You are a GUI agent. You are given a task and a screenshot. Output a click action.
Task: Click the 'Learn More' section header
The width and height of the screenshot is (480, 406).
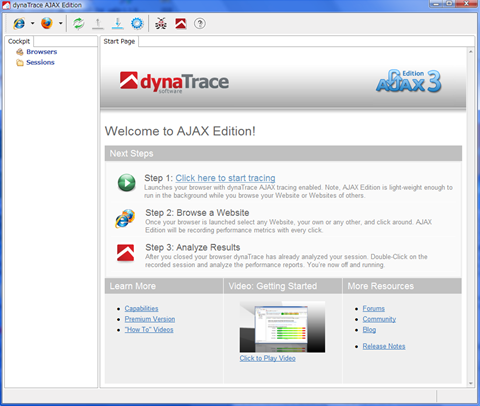164,286
